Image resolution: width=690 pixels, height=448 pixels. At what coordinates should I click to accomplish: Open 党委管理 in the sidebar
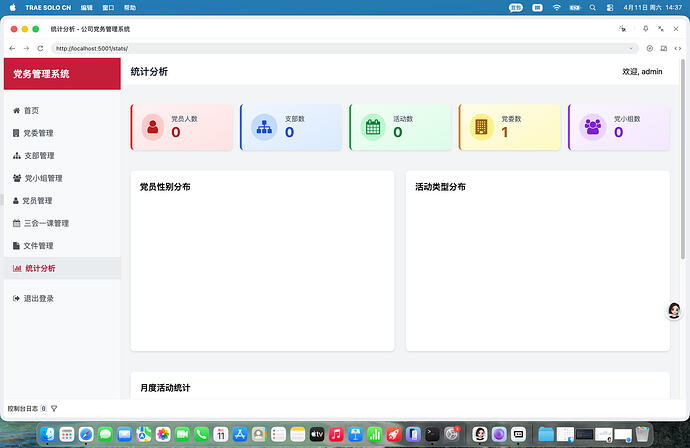(x=62, y=133)
